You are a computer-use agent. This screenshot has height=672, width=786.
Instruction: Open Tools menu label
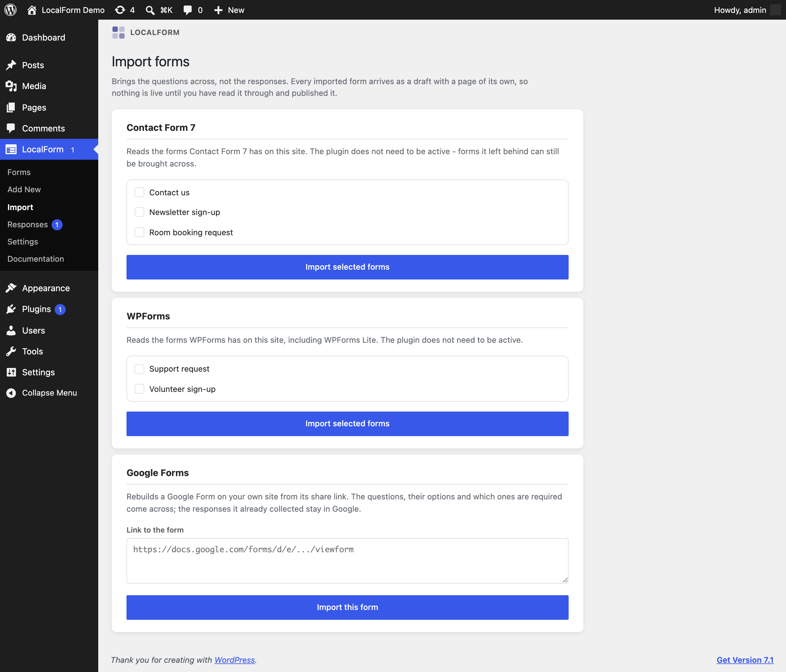point(33,351)
